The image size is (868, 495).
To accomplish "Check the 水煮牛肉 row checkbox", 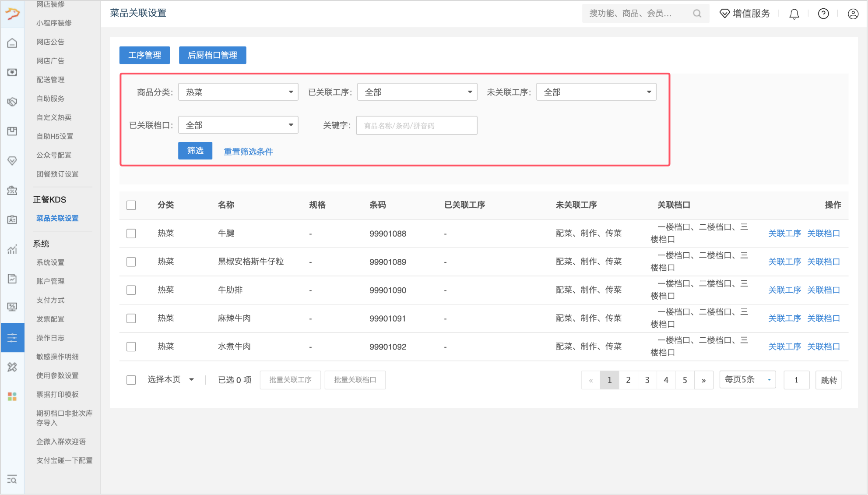I will (131, 347).
